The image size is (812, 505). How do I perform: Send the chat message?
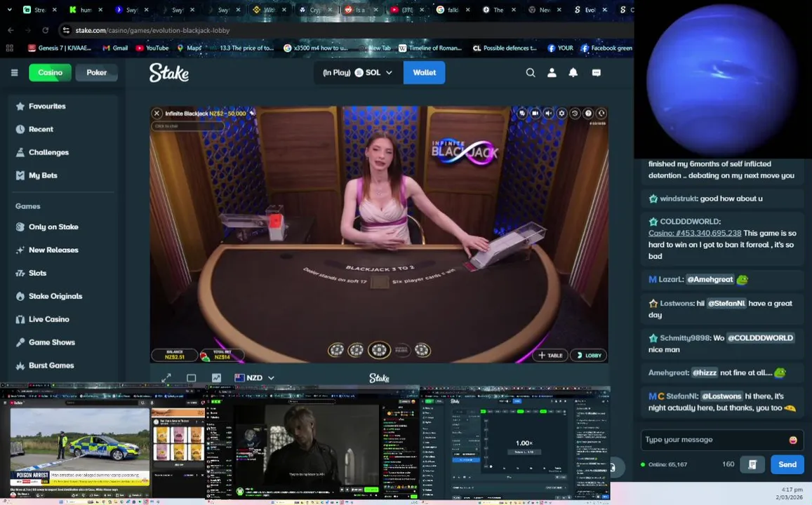pyautogui.click(x=787, y=464)
